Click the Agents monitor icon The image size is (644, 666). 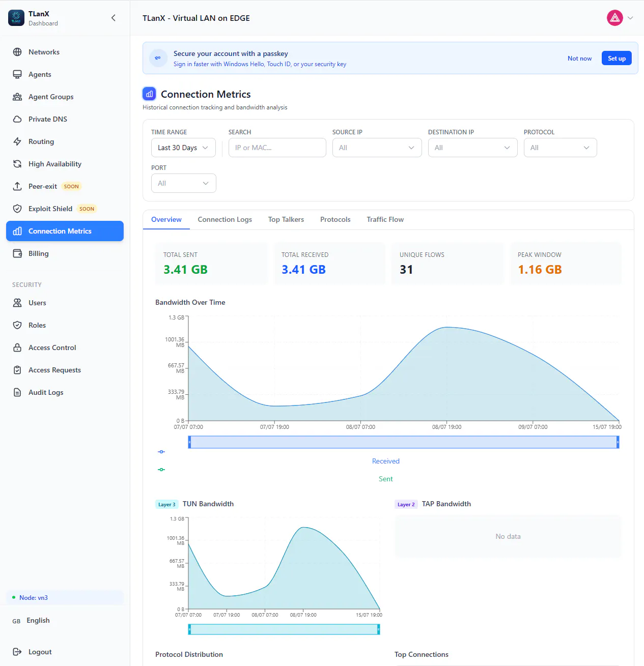(17, 74)
